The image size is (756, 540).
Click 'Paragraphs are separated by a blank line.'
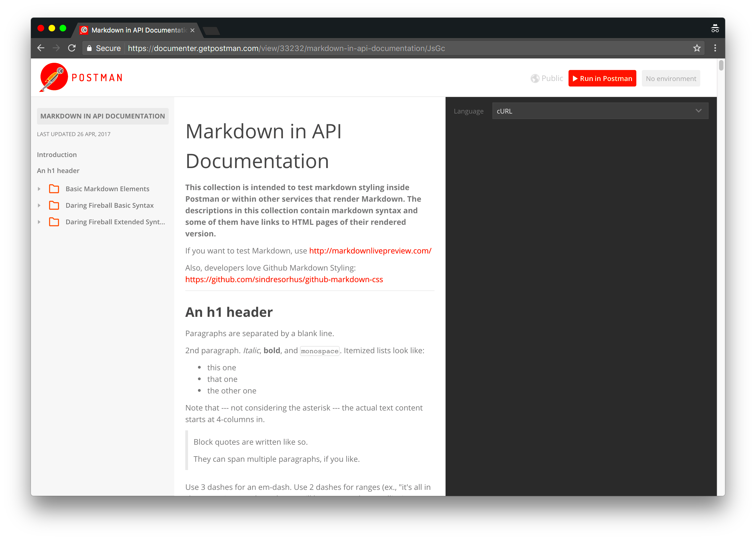(x=259, y=333)
